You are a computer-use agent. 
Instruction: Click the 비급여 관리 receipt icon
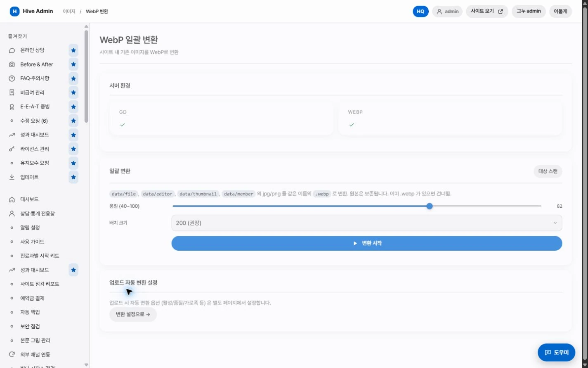[12, 93]
